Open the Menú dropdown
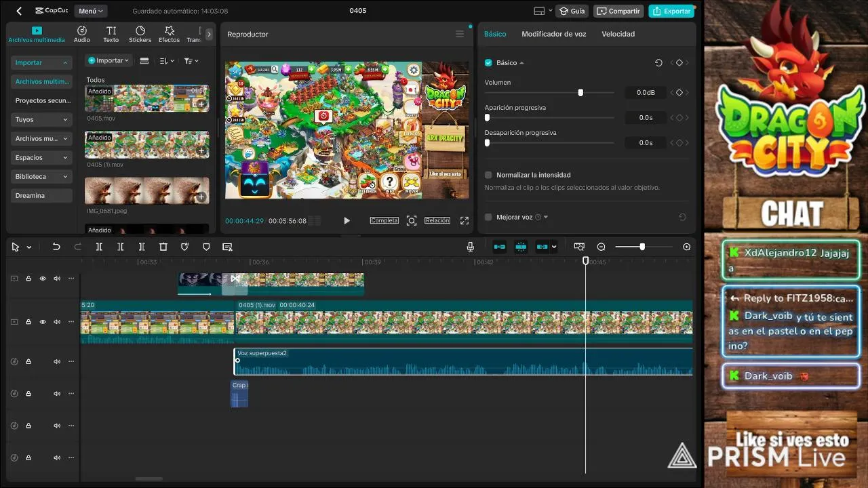 pos(91,11)
